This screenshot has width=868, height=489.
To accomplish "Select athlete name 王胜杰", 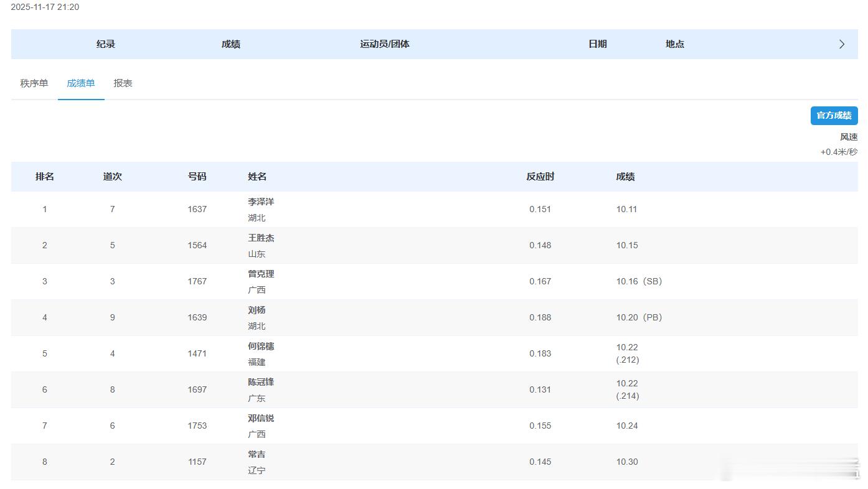I will [x=261, y=238].
